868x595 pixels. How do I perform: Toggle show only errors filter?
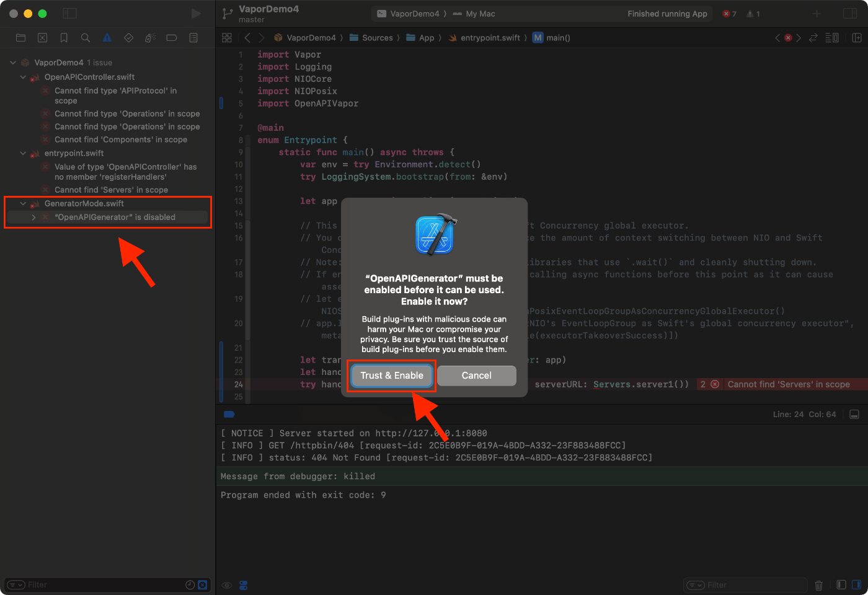202,584
